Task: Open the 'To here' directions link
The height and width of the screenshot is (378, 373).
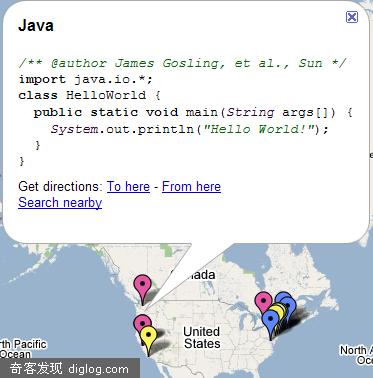Action: pos(128,186)
